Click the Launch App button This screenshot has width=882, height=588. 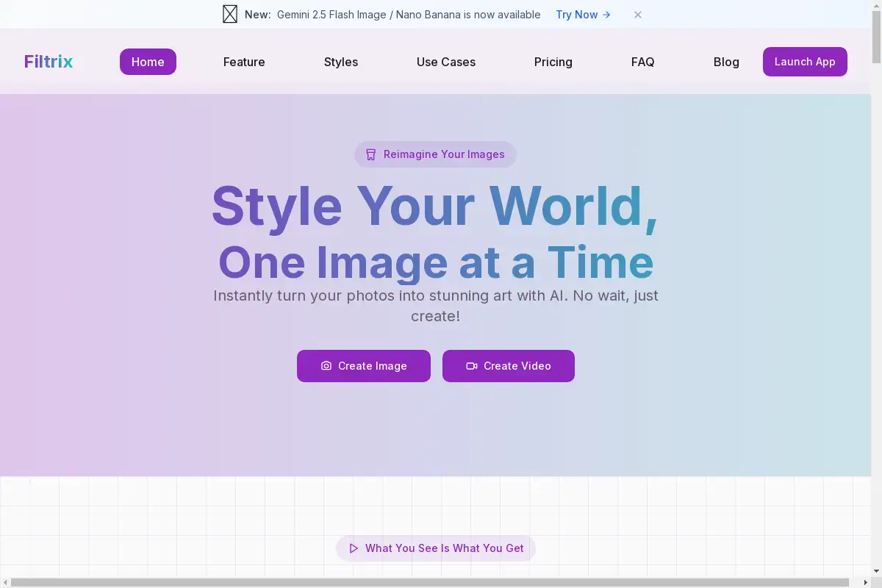805,62
